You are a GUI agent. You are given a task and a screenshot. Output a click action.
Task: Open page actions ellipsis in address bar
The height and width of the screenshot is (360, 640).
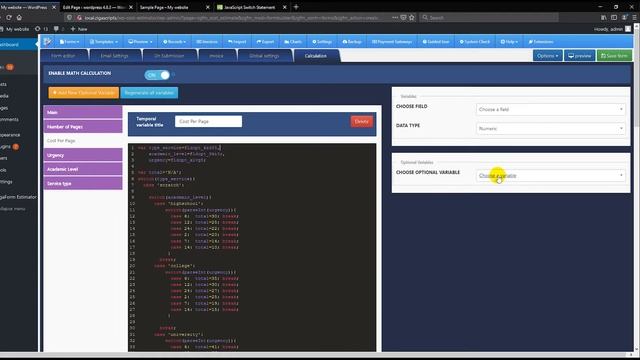pyautogui.click(x=395, y=18)
